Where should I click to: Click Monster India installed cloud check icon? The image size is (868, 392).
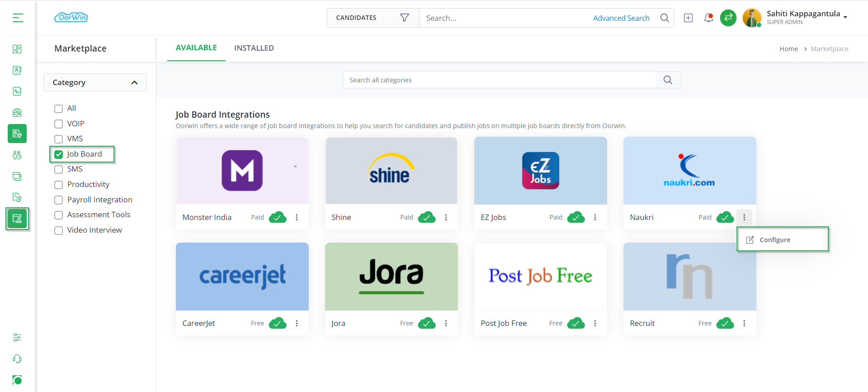tap(278, 217)
